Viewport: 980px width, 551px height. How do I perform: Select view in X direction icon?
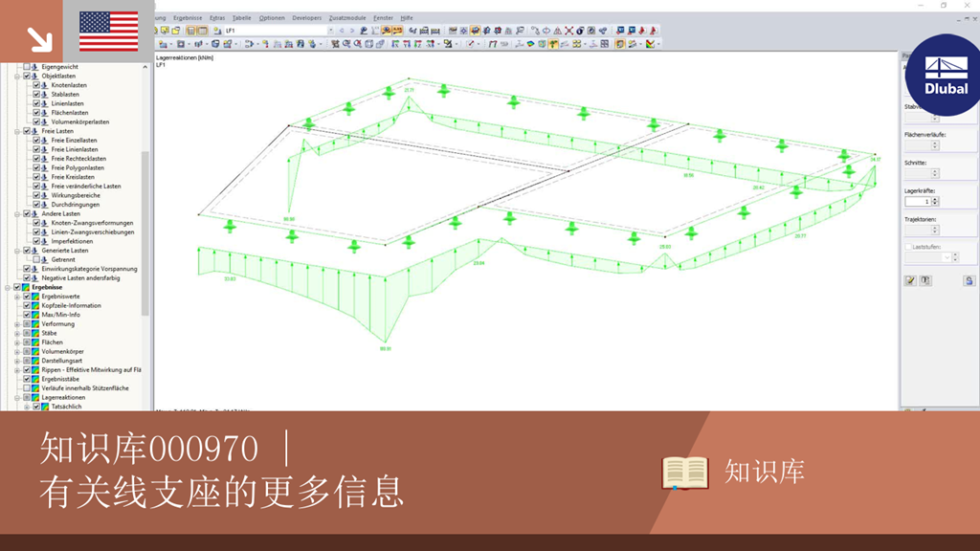point(394,44)
